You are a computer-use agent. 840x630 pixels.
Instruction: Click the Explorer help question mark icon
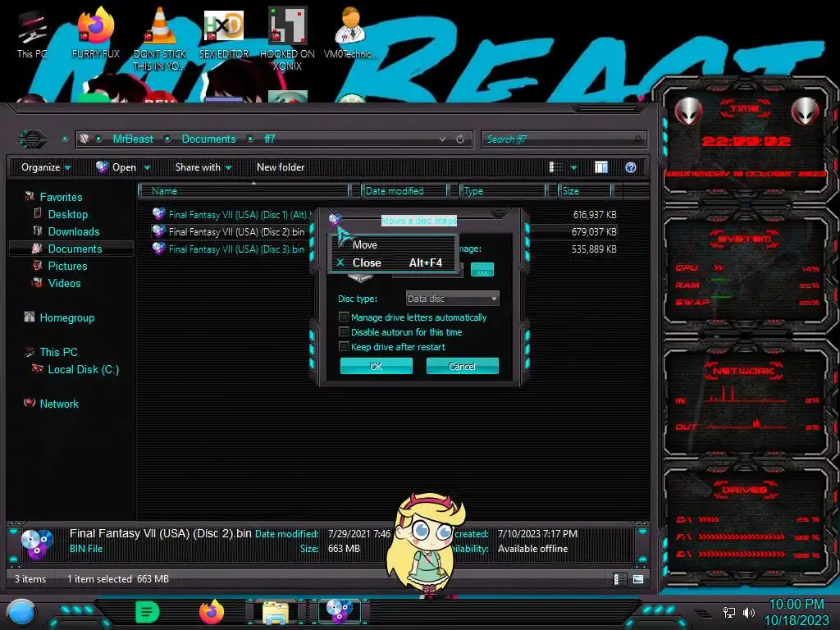coord(631,167)
